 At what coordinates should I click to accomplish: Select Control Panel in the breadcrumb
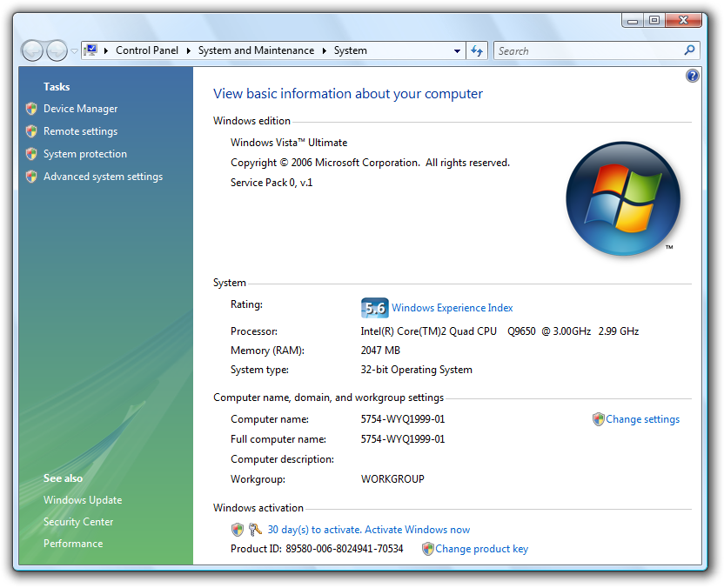pos(147,50)
